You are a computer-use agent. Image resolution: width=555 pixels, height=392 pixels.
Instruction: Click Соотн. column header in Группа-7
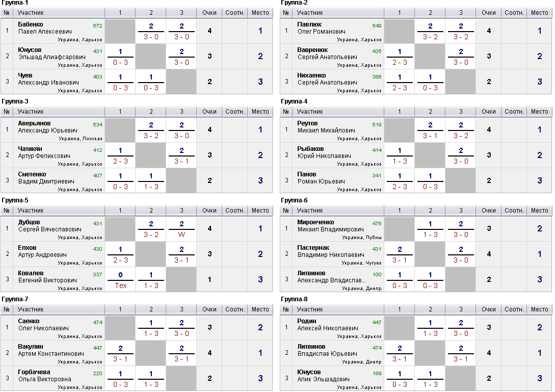tap(234, 309)
